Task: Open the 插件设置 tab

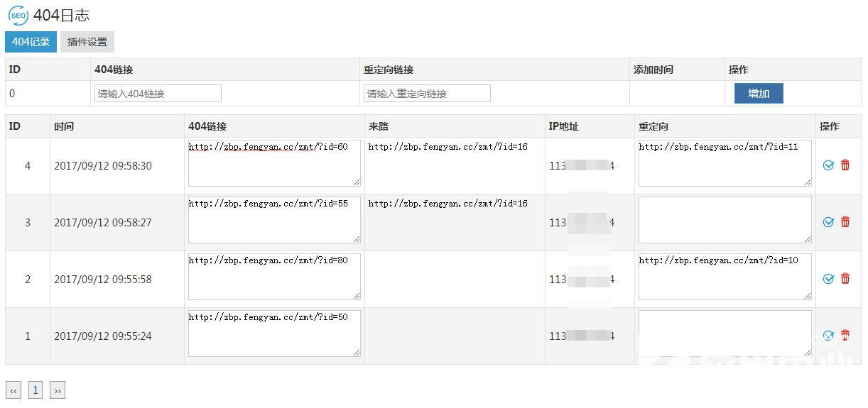Action: click(x=87, y=42)
